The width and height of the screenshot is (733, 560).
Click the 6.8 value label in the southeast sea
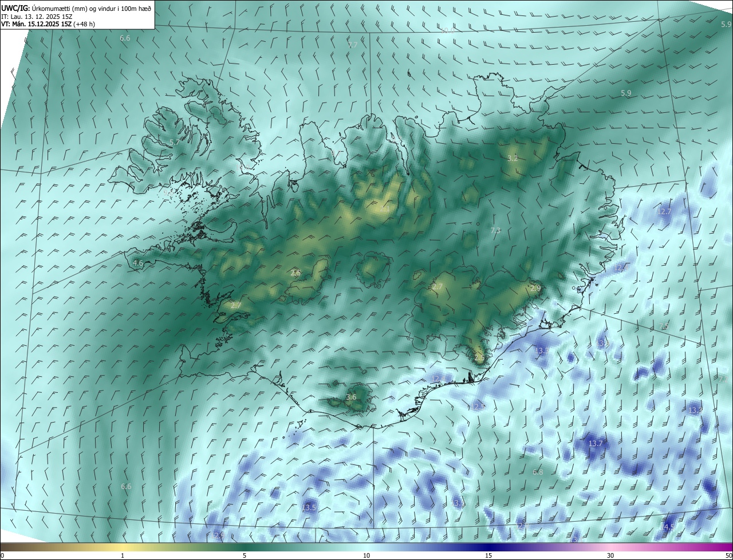tap(538, 472)
